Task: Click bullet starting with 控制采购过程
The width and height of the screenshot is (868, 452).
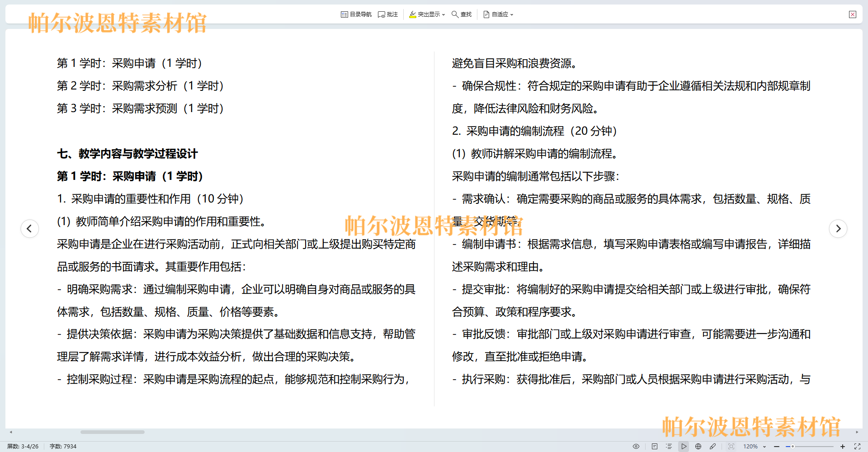Action: coord(234,379)
